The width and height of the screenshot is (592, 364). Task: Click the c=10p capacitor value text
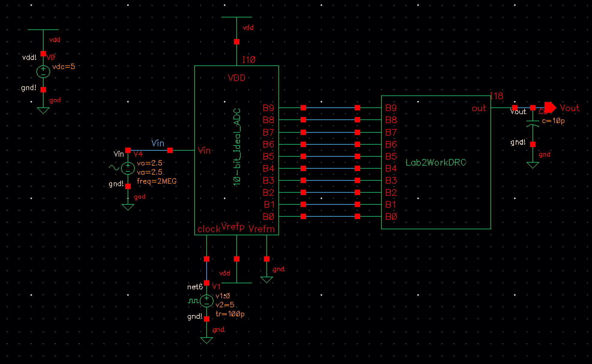(x=553, y=121)
